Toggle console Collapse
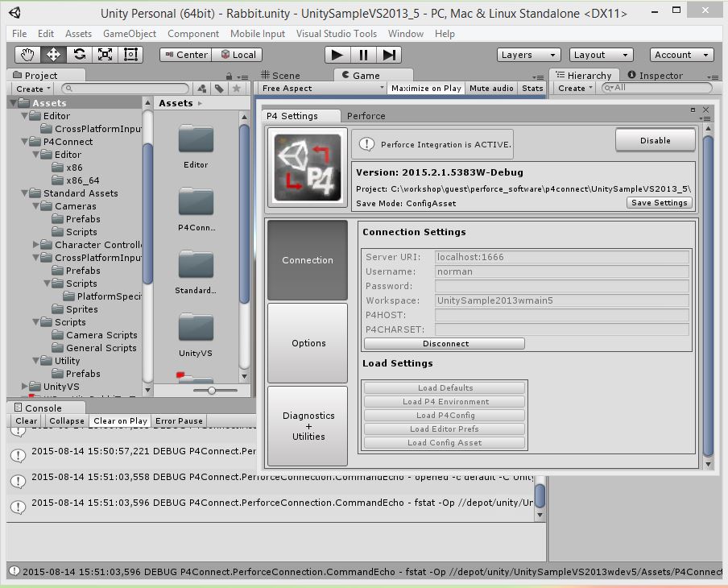The image size is (728, 588). coord(66,420)
